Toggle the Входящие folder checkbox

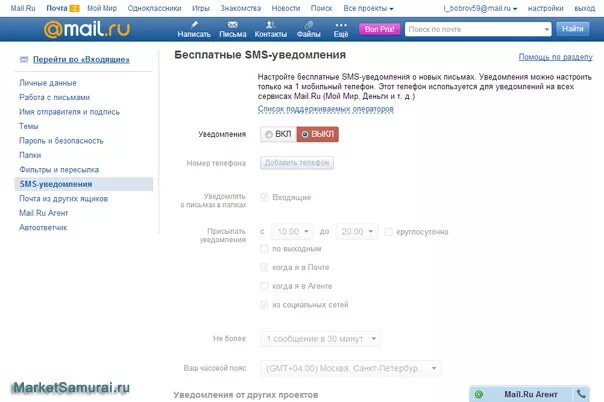(x=264, y=197)
